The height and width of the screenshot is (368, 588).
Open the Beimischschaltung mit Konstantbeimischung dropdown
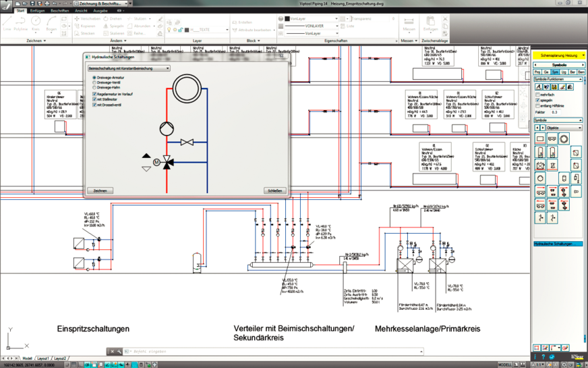(x=129, y=68)
